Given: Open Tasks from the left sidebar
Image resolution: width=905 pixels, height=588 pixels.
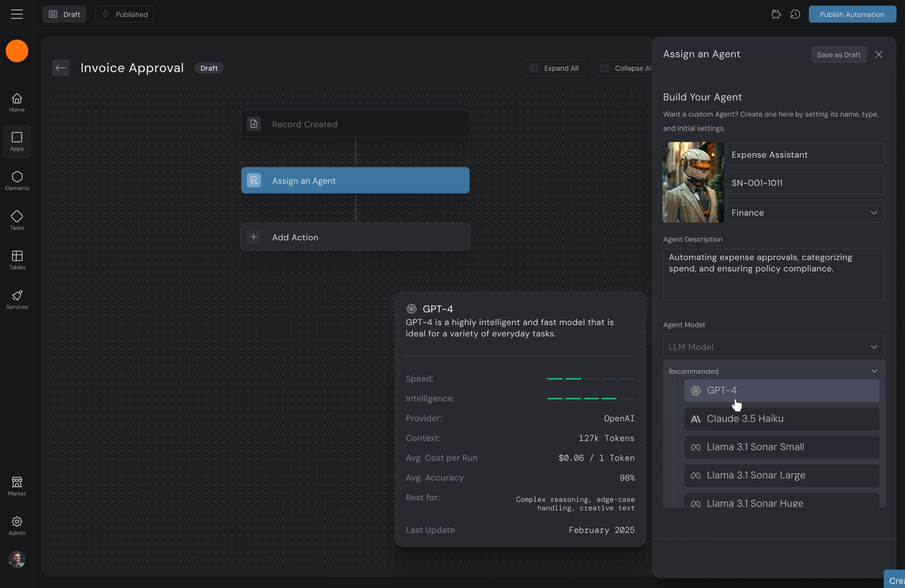Looking at the screenshot, I should [x=17, y=220].
